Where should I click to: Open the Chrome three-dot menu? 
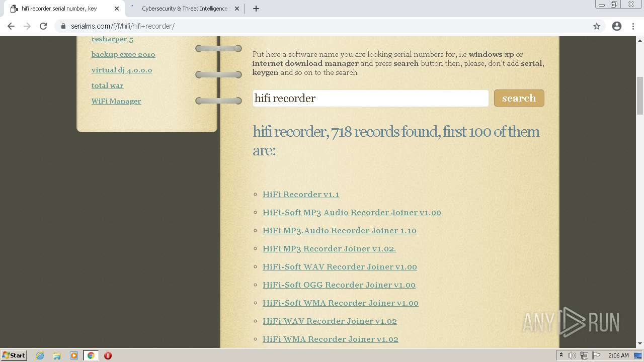tap(634, 26)
